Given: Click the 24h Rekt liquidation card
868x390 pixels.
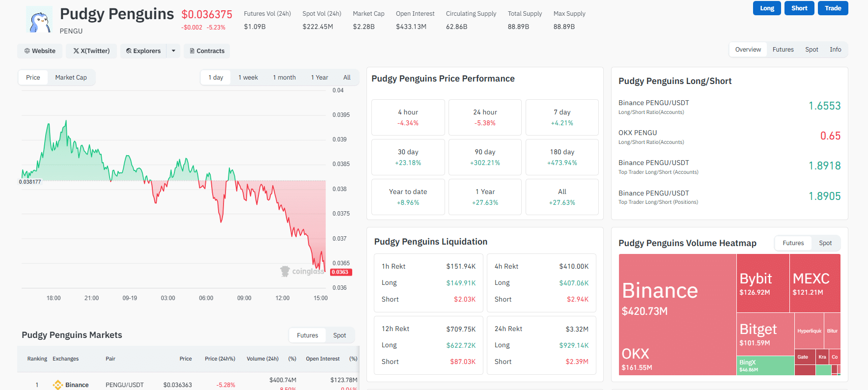Looking at the screenshot, I should coord(541,345).
